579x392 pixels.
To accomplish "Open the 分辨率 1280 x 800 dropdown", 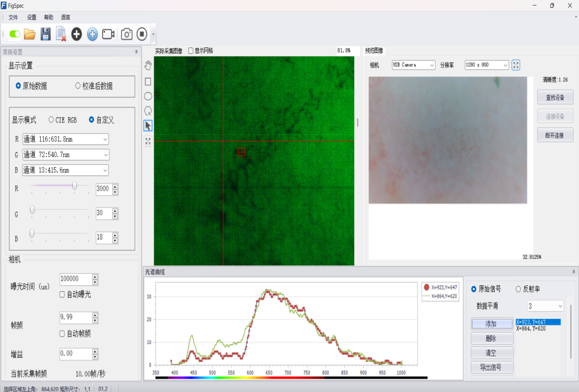I will [487, 65].
